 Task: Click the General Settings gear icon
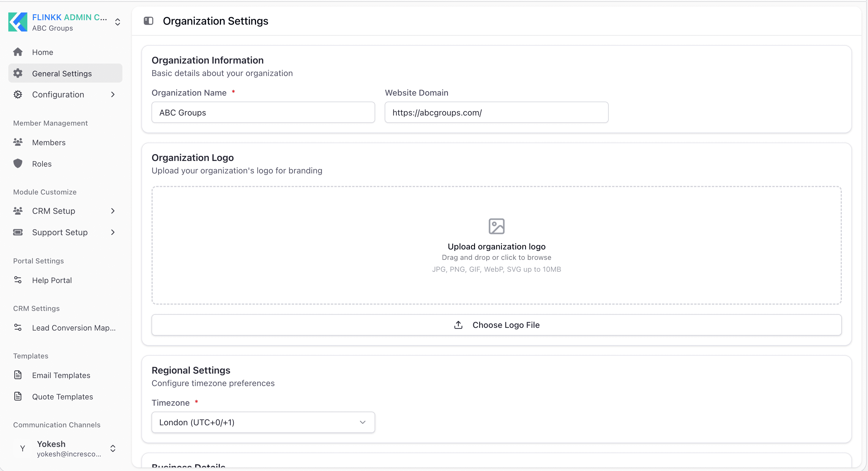[18, 73]
